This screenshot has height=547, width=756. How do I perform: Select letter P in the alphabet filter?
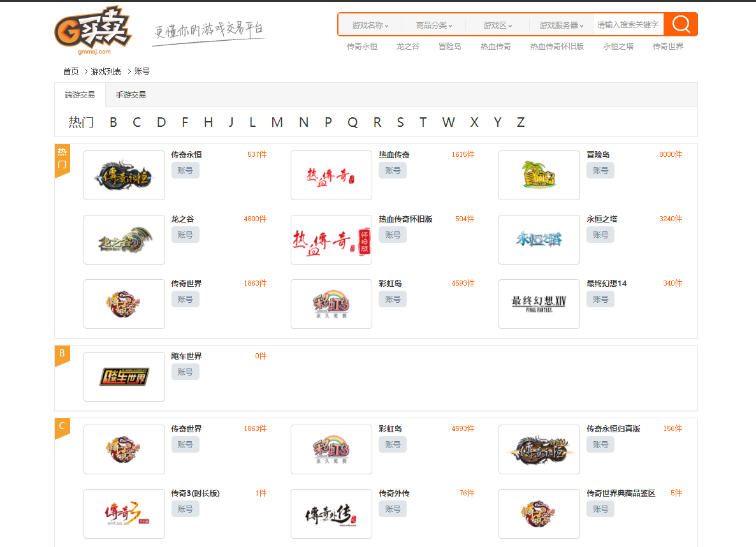[328, 122]
